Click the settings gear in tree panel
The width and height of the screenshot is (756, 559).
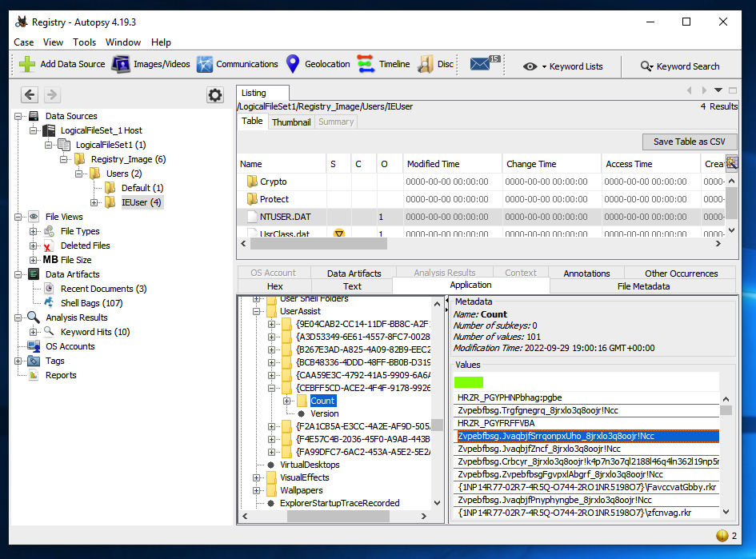click(x=215, y=95)
